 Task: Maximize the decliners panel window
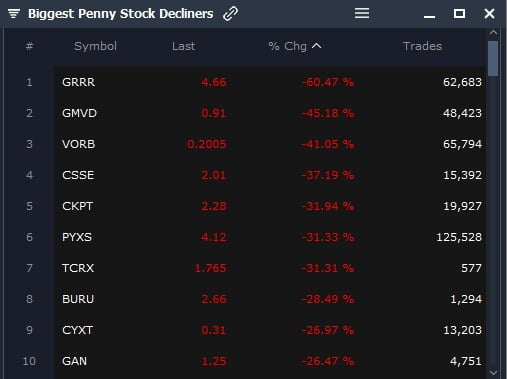459,14
